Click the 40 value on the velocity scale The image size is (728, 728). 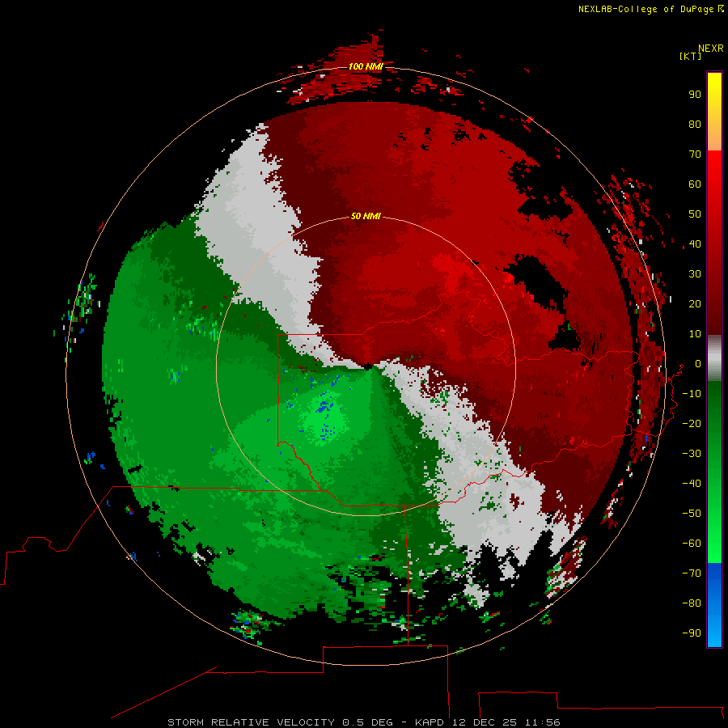pyautogui.click(x=695, y=244)
